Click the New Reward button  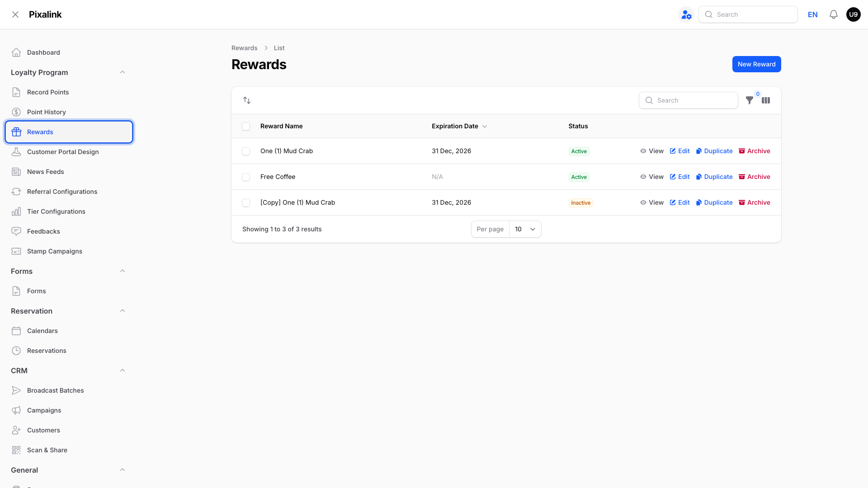point(756,64)
